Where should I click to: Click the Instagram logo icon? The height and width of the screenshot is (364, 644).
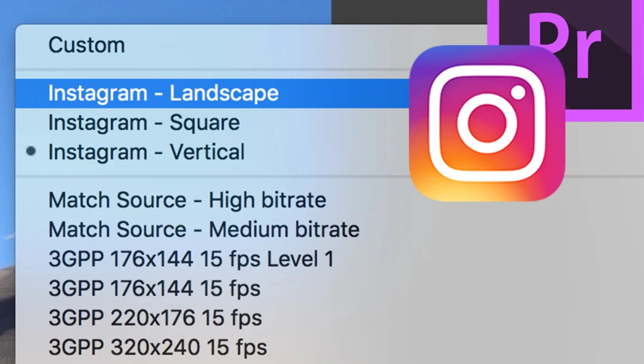(x=487, y=123)
